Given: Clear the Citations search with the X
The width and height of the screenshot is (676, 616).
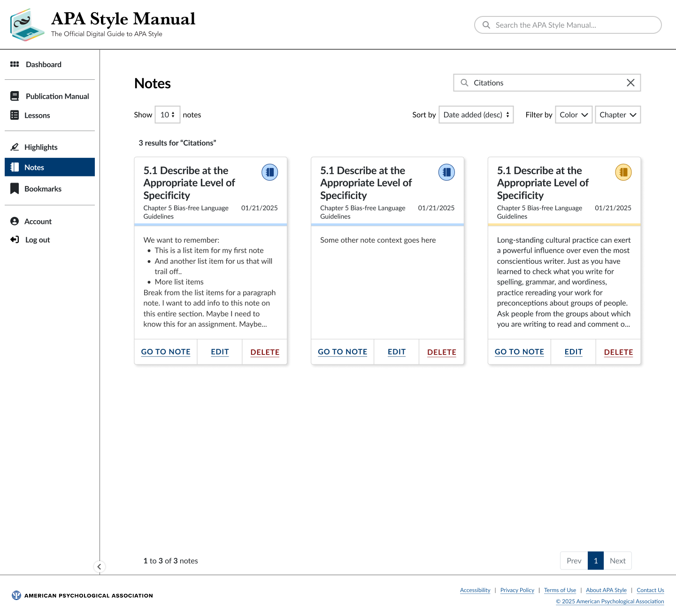Looking at the screenshot, I should point(630,83).
